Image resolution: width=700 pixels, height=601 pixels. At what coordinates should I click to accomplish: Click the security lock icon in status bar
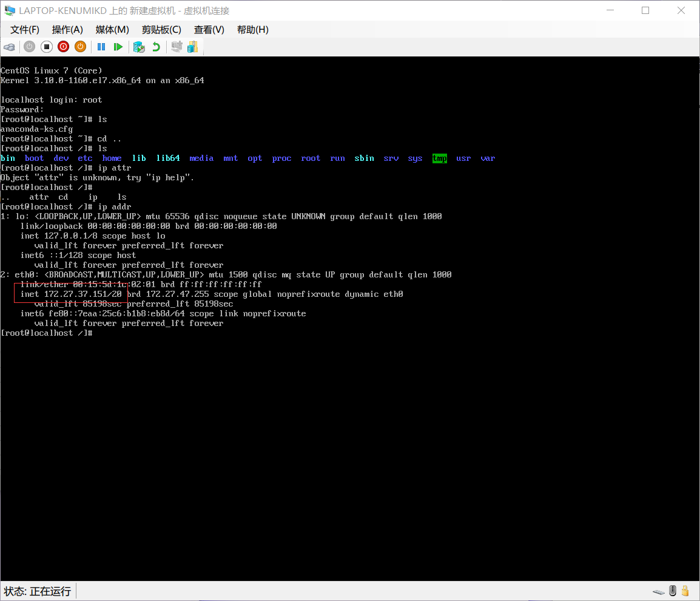(x=685, y=590)
